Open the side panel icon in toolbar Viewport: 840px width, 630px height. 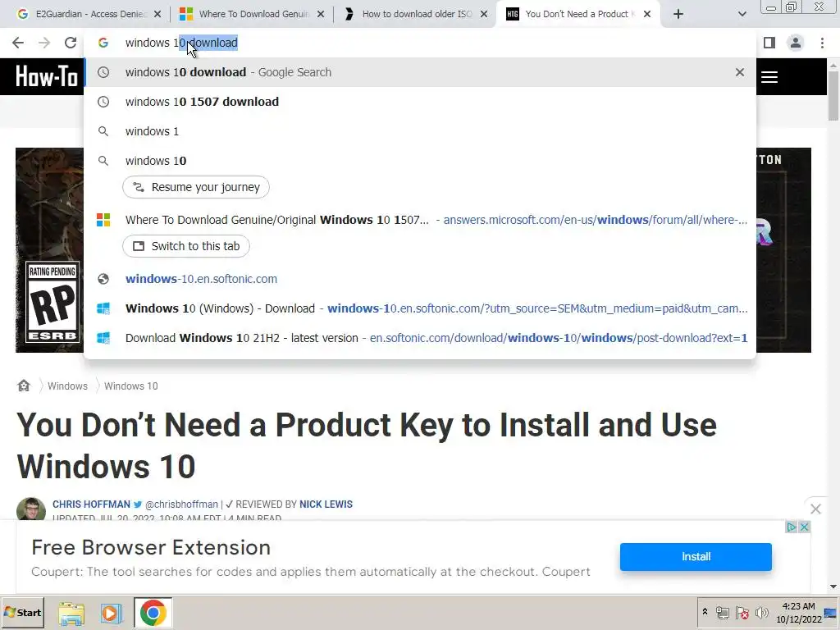769,43
